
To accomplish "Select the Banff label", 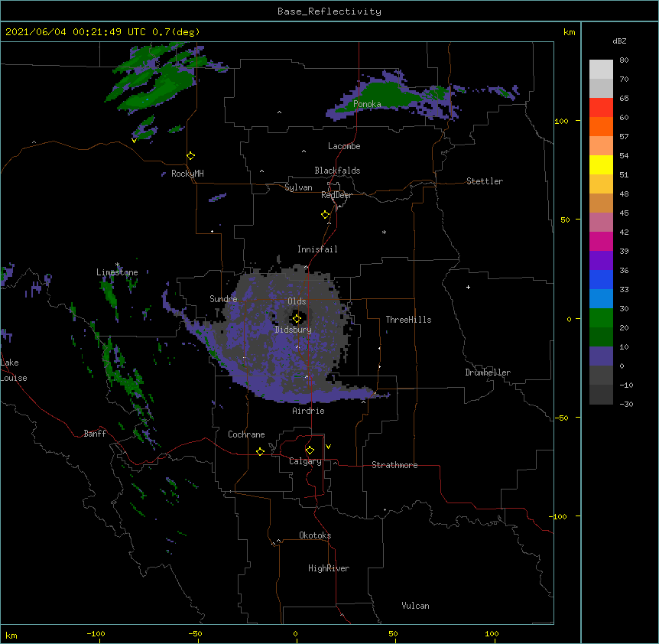I will click(95, 434).
